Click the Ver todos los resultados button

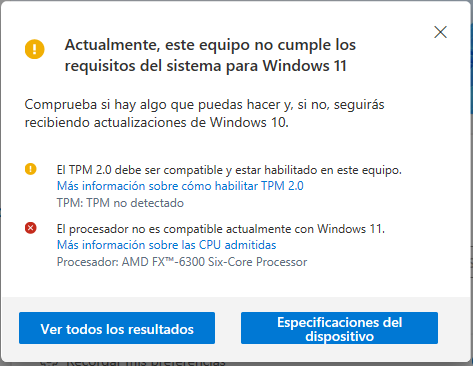pos(117,328)
